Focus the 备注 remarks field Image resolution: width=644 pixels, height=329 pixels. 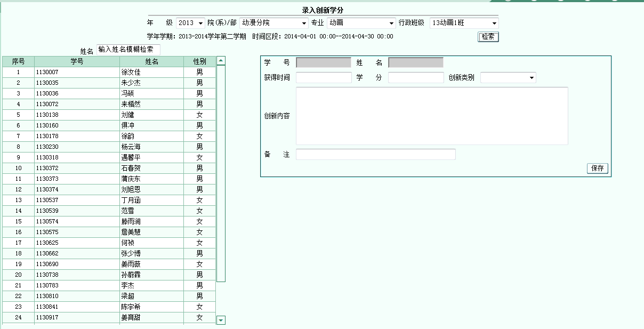375,154
